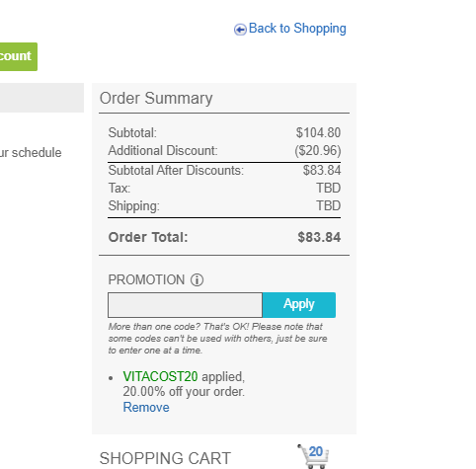Image resolution: width=476 pixels, height=469 pixels.
Task: Click the Apply promotion button
Action: click(x=299, y=305)
